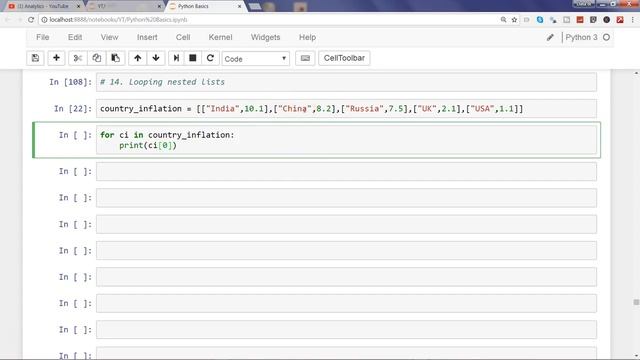Viewport: 640px width, 360px height.
Task: Click the country_inflation assignment cell
Action: [346, 109]
